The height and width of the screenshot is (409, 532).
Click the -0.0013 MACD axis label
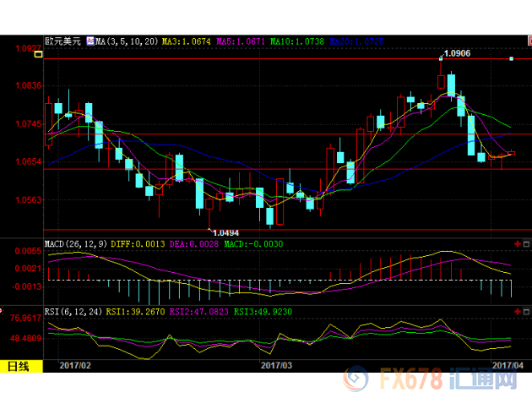tap(27, 286)
